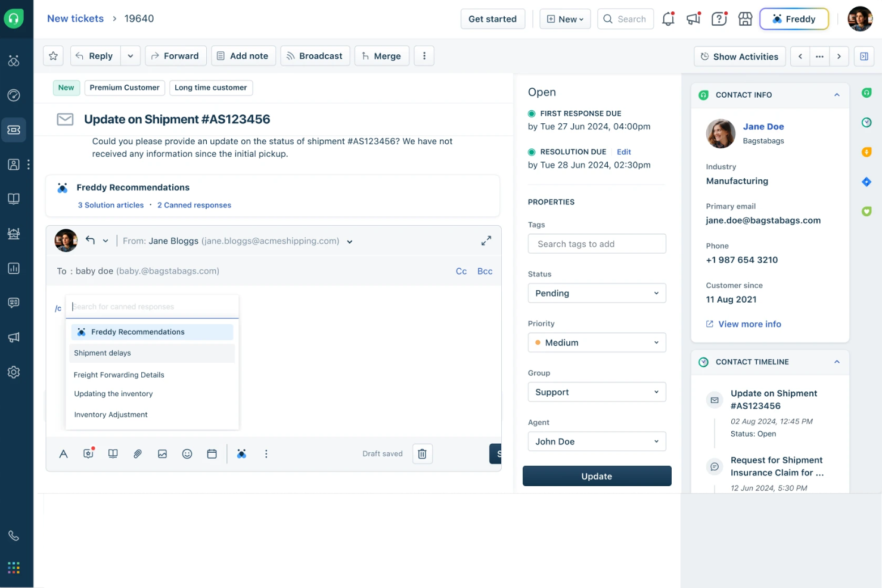Open the notifications bell
Viewport: 882px width, 588px height.
click(x=668, y=18)
